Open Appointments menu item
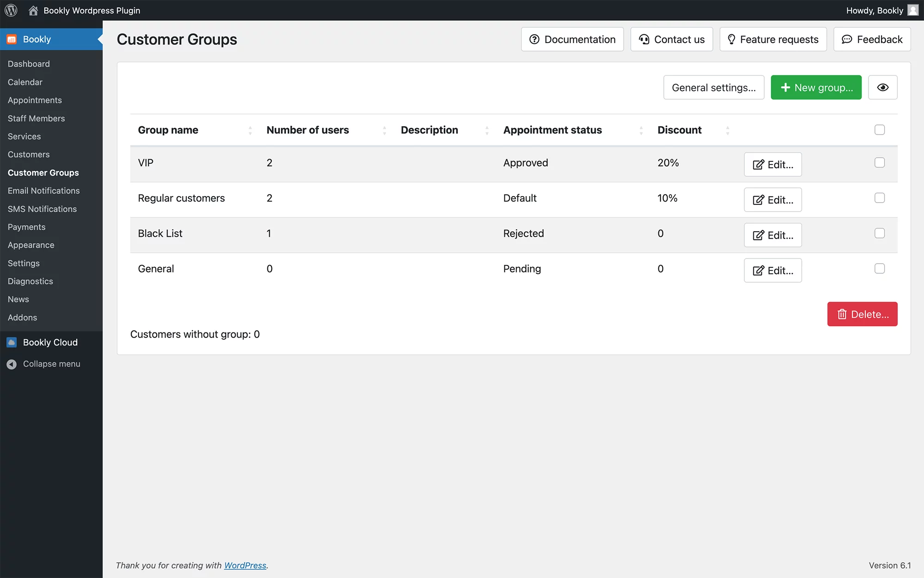The image size is (924, 578). (35, 100)
